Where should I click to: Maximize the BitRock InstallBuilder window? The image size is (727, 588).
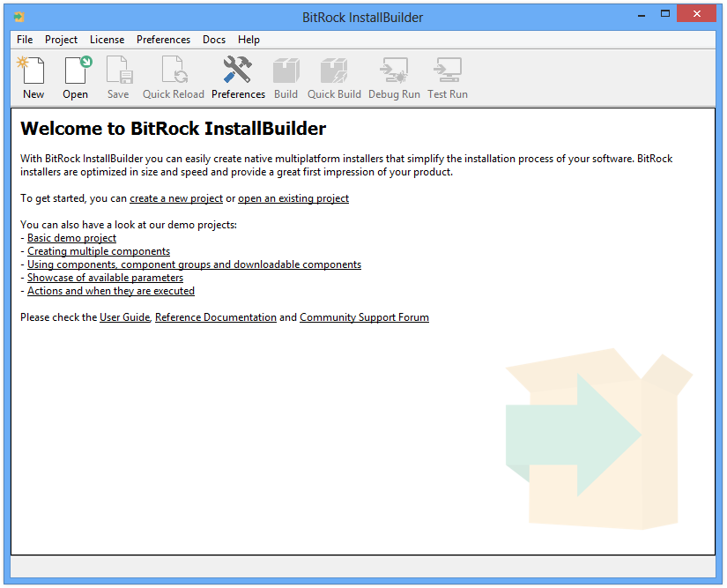coord(665,14)
